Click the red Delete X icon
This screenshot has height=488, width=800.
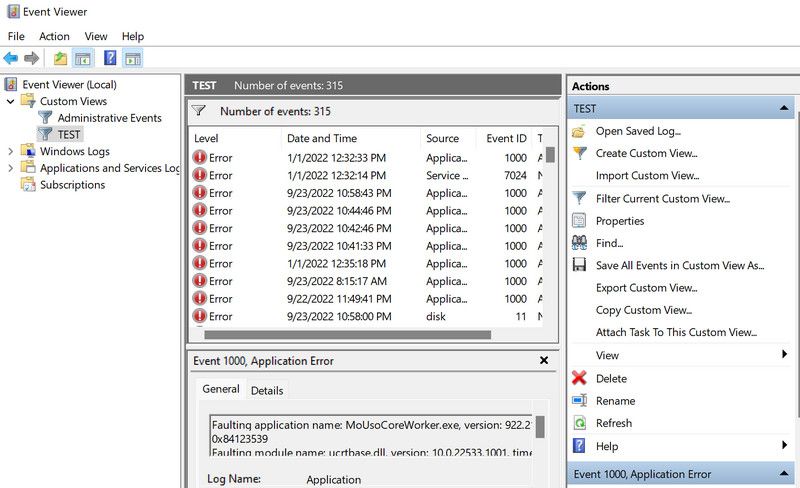click(x=579, y=378)
